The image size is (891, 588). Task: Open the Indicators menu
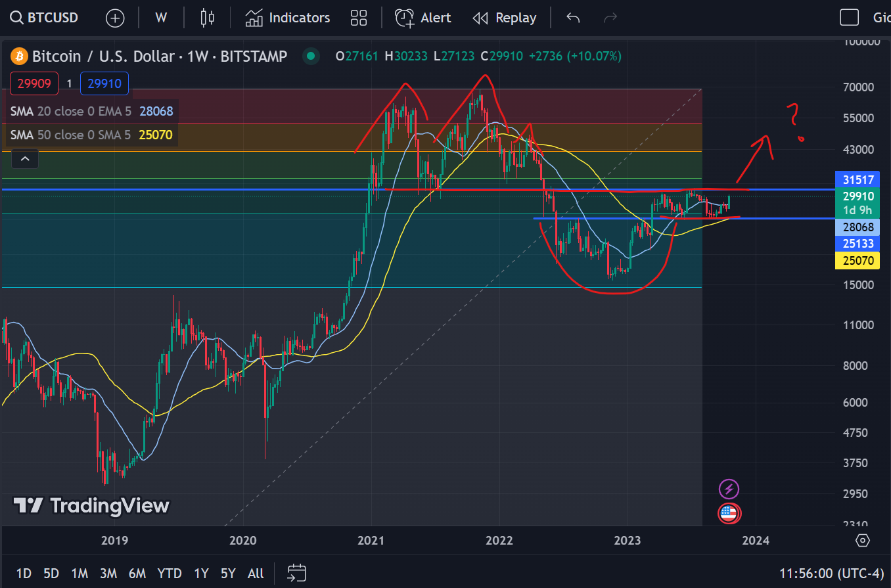point(287,18)
